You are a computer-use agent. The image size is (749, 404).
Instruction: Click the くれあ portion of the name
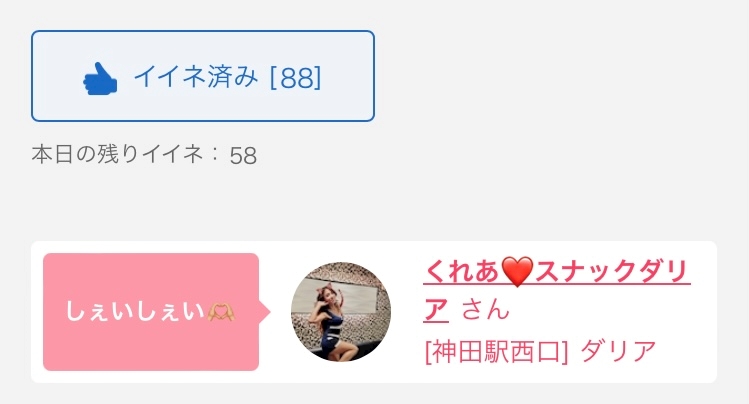pos(461,271)
